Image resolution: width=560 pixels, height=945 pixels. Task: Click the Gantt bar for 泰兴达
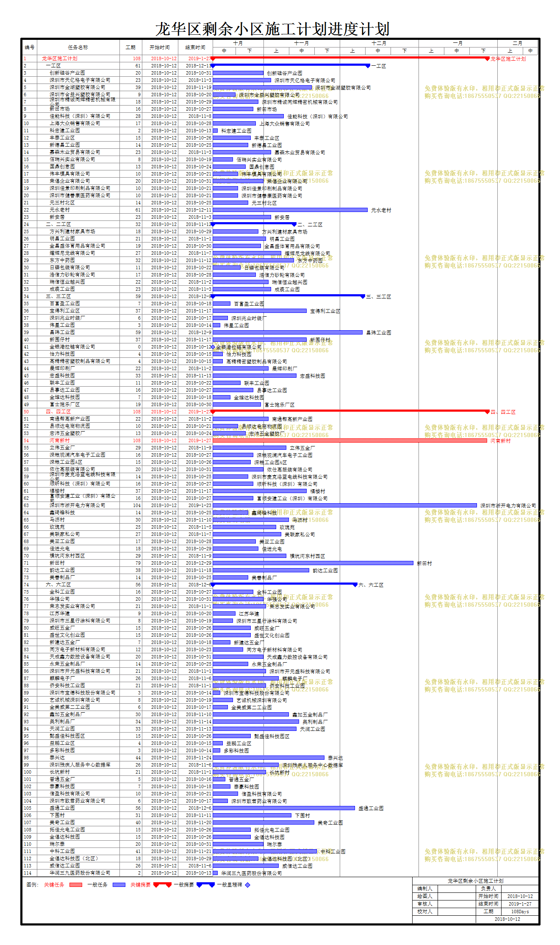click(269, 758)
